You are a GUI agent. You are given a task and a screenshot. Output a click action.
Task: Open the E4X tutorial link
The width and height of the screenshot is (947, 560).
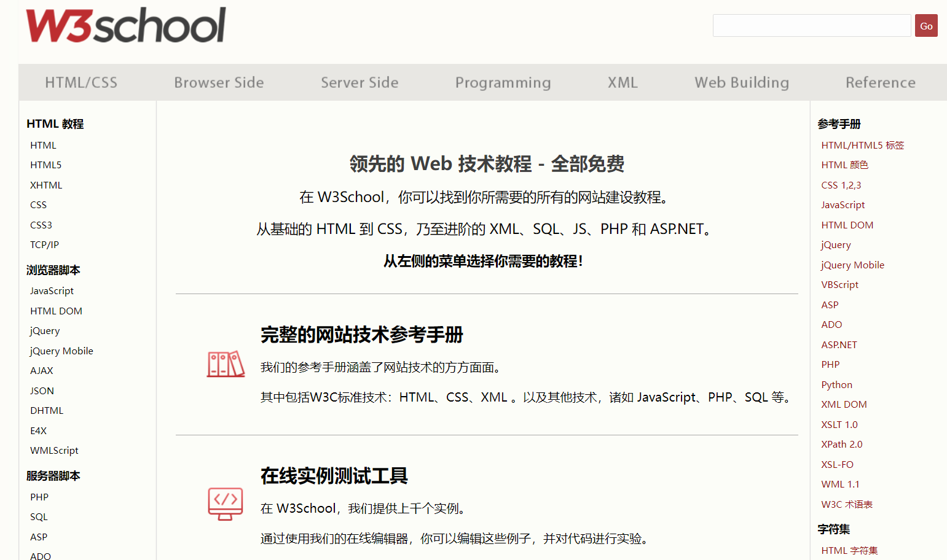pos(38,430)
